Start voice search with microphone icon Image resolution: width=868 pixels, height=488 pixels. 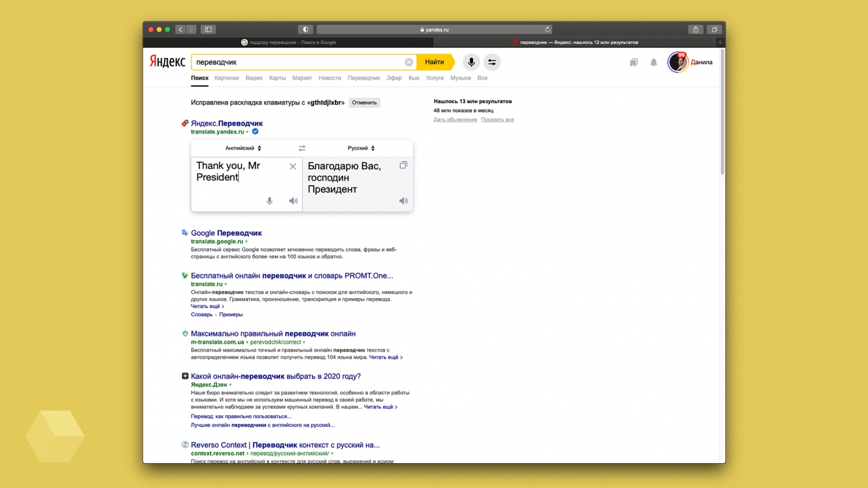click(x=471, y=62)
